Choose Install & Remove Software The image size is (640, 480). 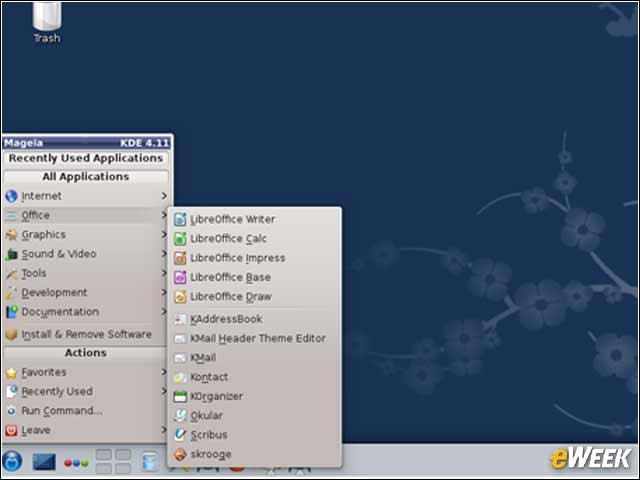tap(86, 334)
